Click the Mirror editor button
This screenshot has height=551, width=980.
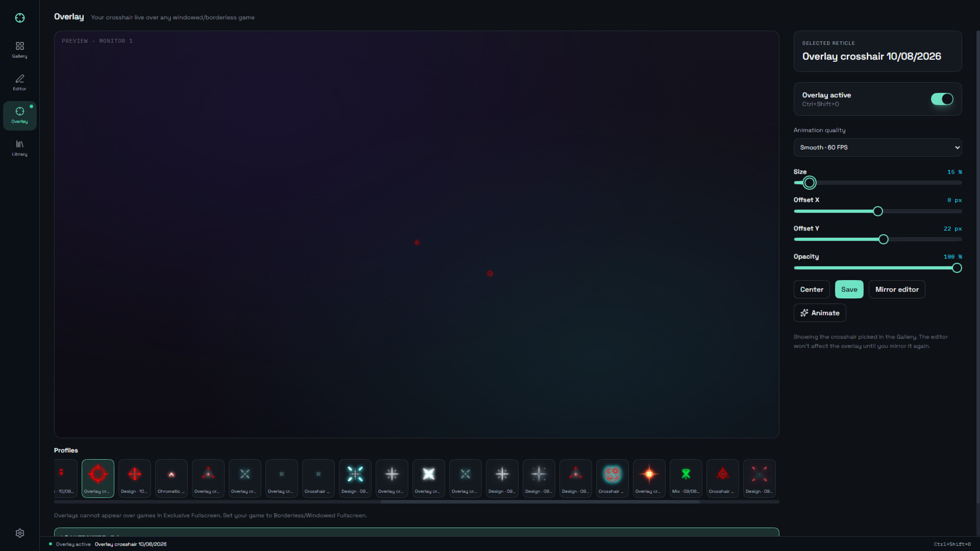coord(897,289)
